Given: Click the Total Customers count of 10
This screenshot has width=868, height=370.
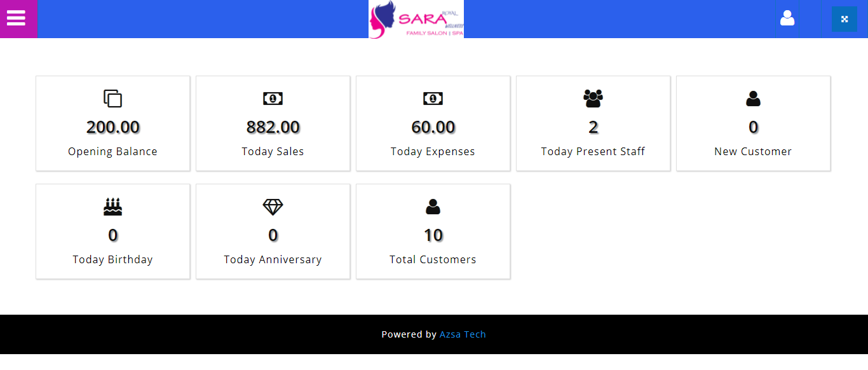Looking at the screenshot, I should (x=433, y=235).
